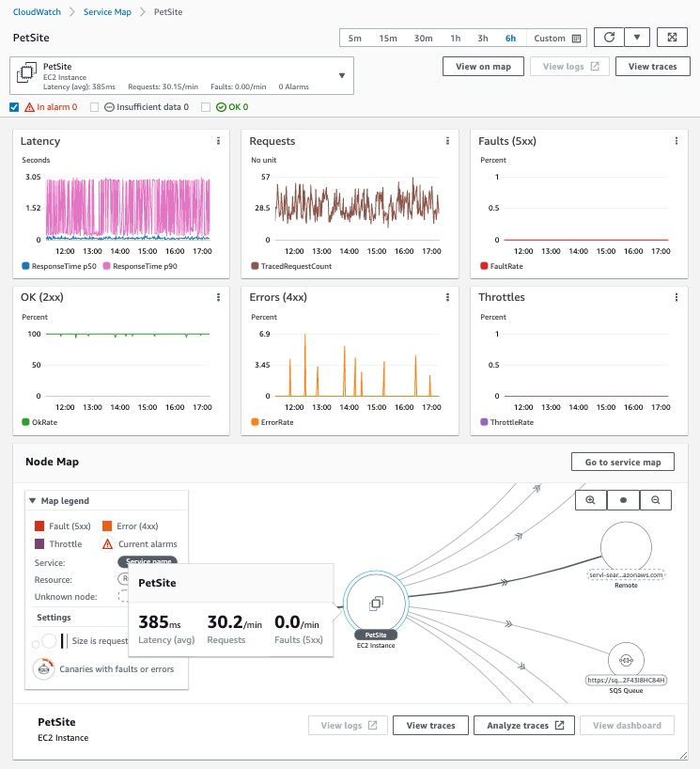Open the Errors (4xx) widget options menu
Screen dimensions: 700x769
(x=447, y=297)
